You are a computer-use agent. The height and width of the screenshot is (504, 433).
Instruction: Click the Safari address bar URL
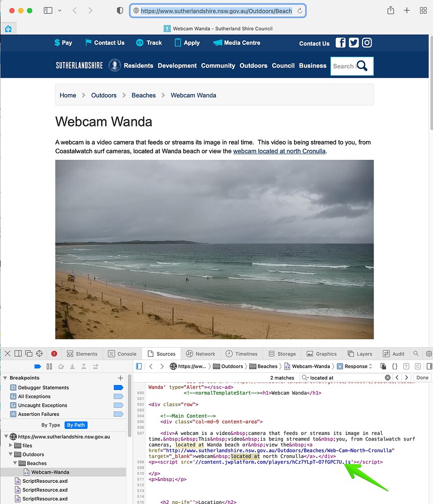click(x=216, y=11)
